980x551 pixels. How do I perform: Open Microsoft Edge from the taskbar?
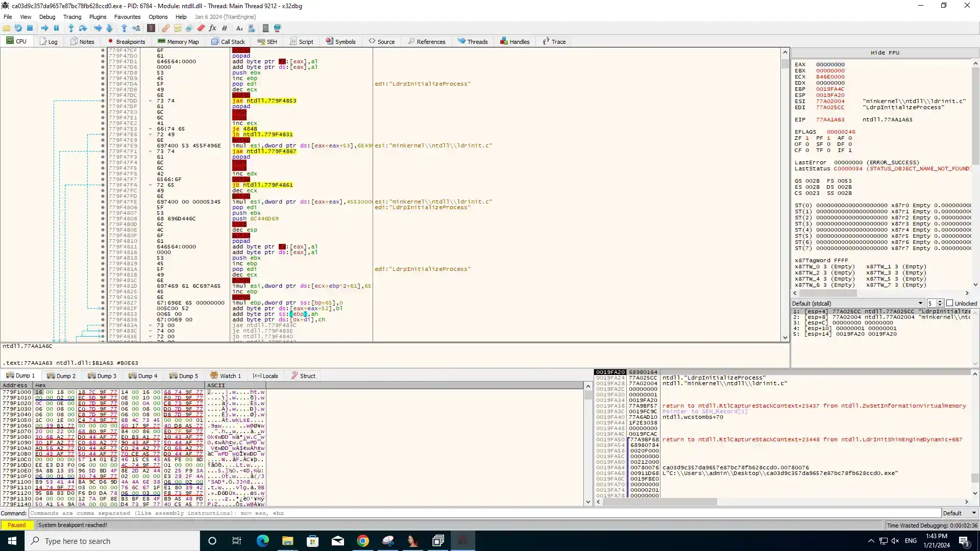tap(263, 541)
